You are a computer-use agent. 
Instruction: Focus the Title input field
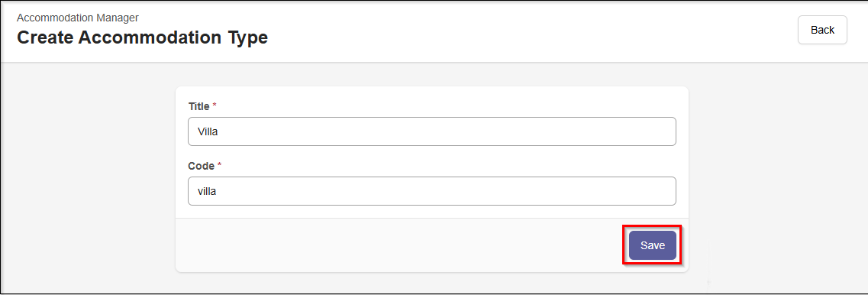[432, 131]
